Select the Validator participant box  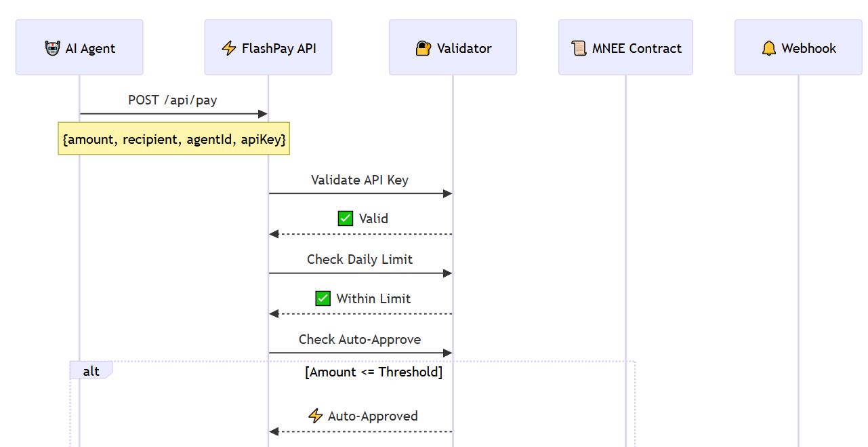[x=453, y=47]
